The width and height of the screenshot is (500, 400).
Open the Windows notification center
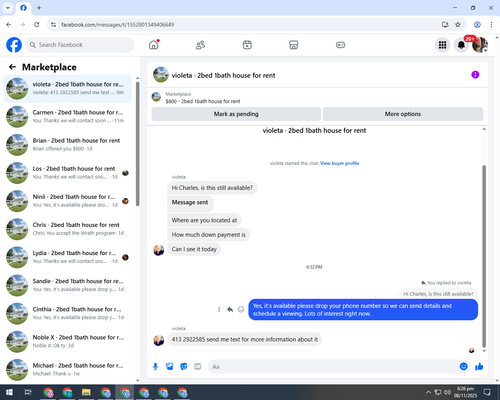click(x=487, y=392)
